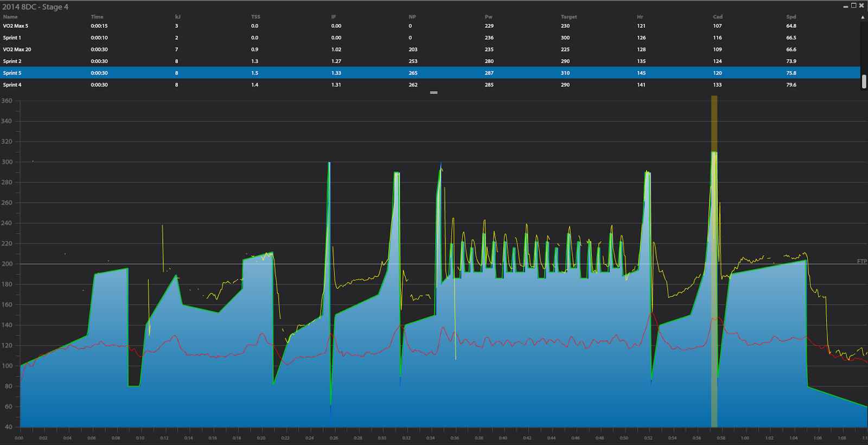Maximize the workout window

click(x=853, y=5)
